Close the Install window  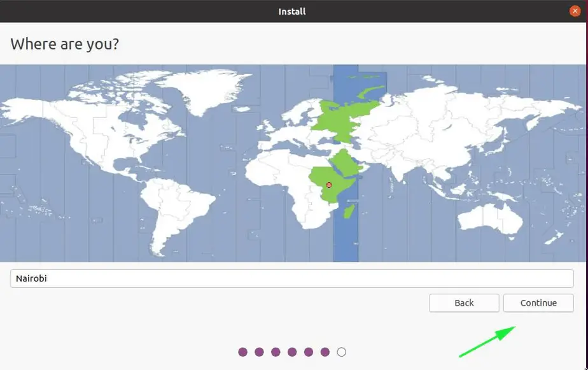(x=575, y=11)
